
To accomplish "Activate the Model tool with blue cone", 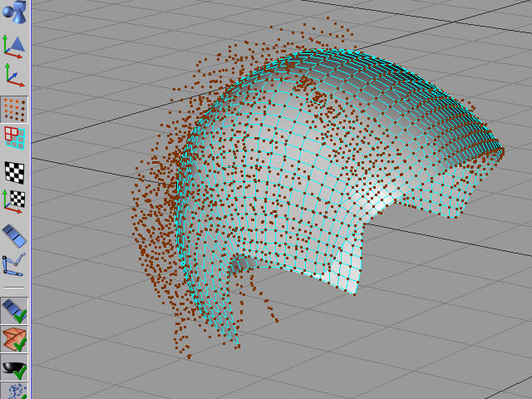I will 14,47.
